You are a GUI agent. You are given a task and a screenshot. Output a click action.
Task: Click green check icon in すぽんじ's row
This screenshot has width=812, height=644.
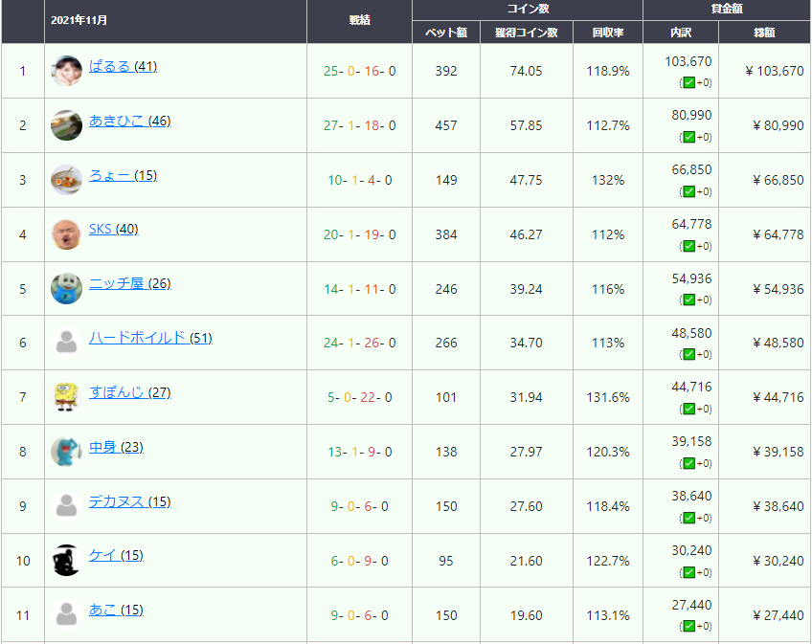click(688, 409)
